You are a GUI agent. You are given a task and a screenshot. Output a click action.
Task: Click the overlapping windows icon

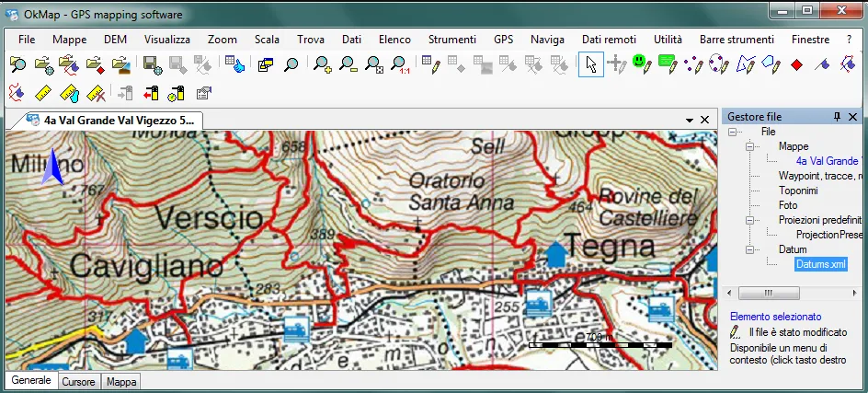266,64
